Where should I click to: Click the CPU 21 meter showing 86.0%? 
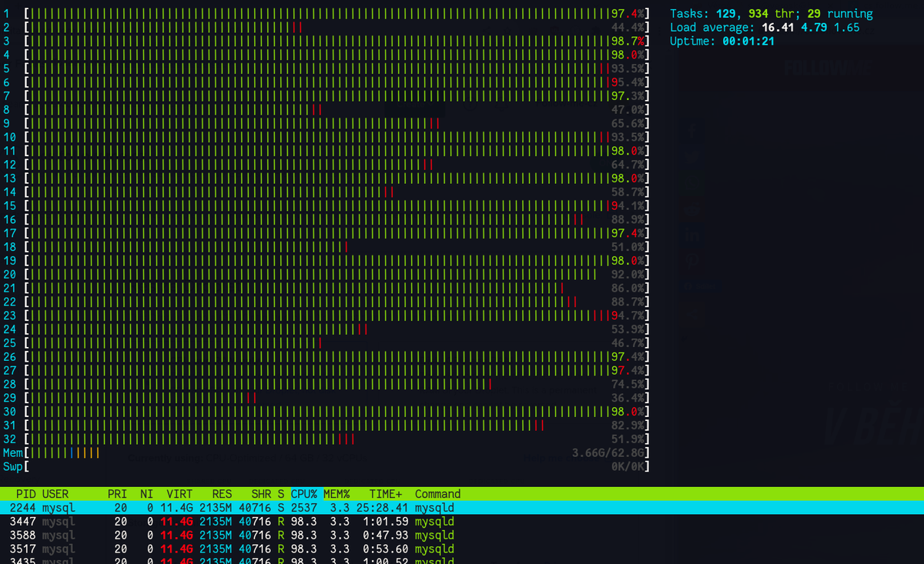[x=326, y=288]
